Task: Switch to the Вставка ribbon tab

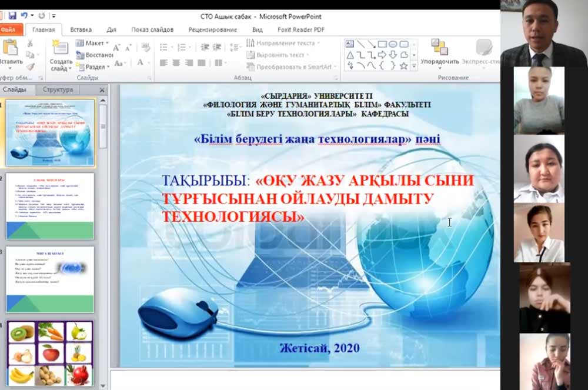Action: [81, 29]
